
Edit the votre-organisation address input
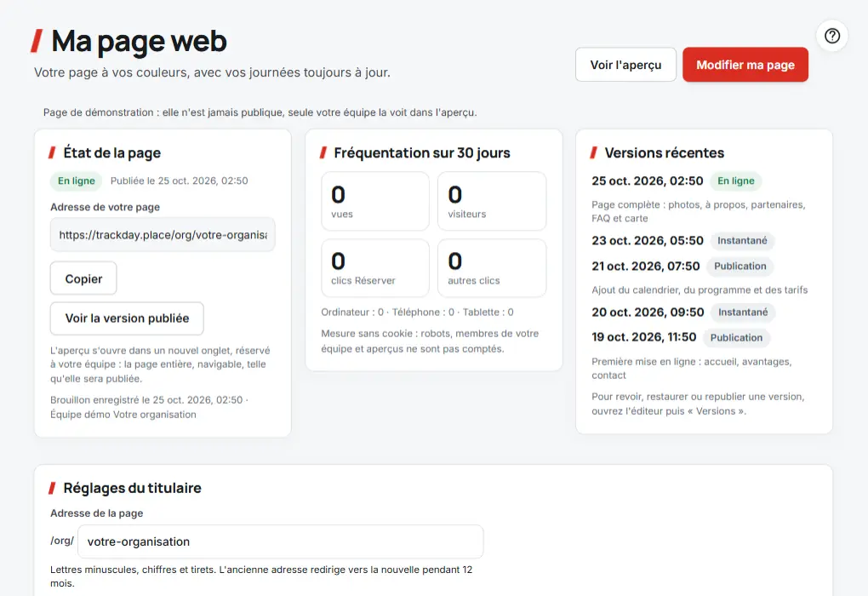point(281,542)
